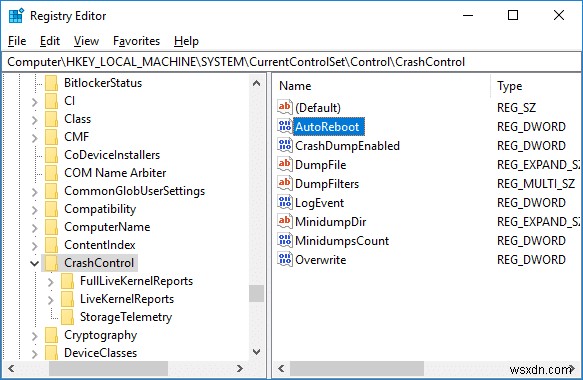Image resolution: width=583 pixels, height=380 pixels.
Task: Click the tree pane scroll down arrow
Action: 257,351
